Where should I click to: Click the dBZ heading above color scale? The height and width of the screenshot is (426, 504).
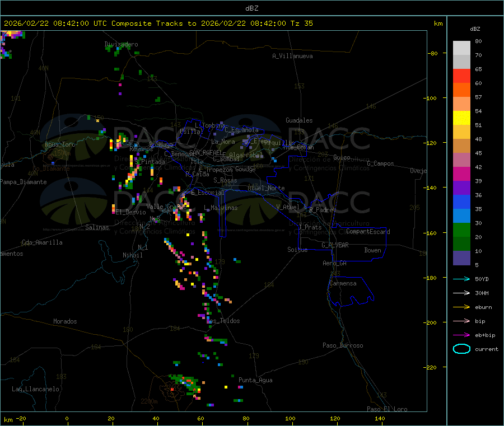pyautogui.click(x=475, y=29)
